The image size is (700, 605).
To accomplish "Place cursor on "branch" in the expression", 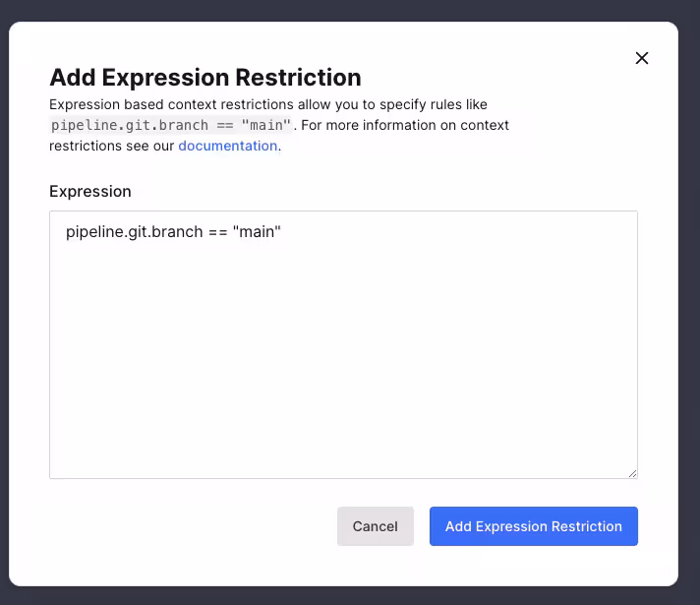I will point(176,232).
